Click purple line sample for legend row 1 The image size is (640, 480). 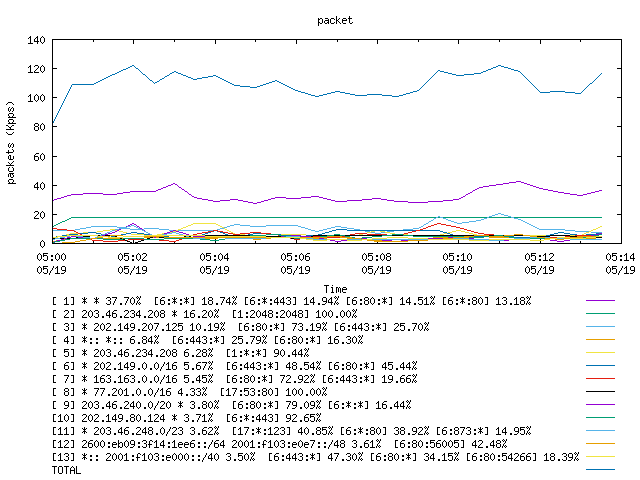(x=600, y=300)
